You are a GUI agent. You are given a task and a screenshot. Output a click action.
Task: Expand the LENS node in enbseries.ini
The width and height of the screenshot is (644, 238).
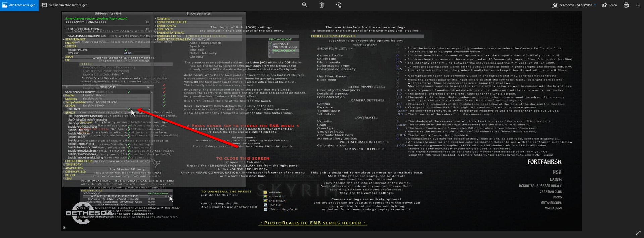pos(64,179)
